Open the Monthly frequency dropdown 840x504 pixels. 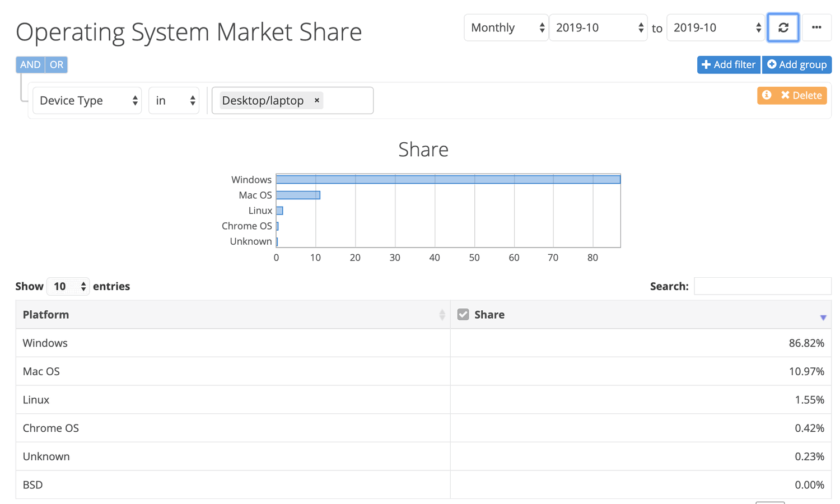506,27
